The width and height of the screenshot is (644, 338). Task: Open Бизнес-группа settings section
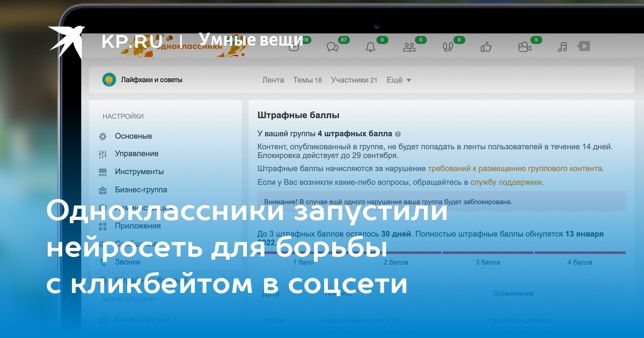click(141, 190)
